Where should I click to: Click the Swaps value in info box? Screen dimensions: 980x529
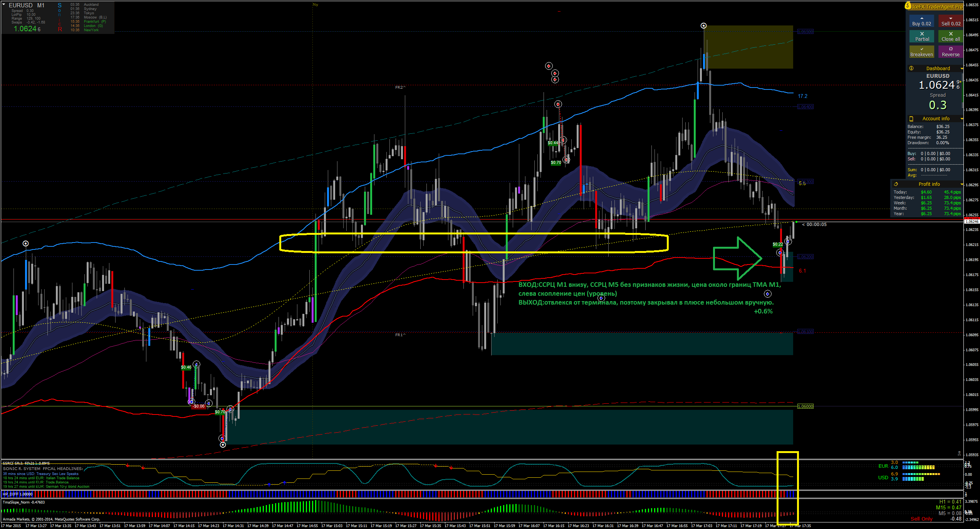coord(35,22)
